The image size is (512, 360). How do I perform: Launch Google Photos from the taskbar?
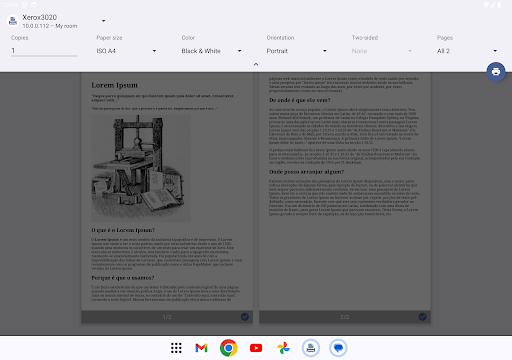pyautogui.click(x=283, y=348)
